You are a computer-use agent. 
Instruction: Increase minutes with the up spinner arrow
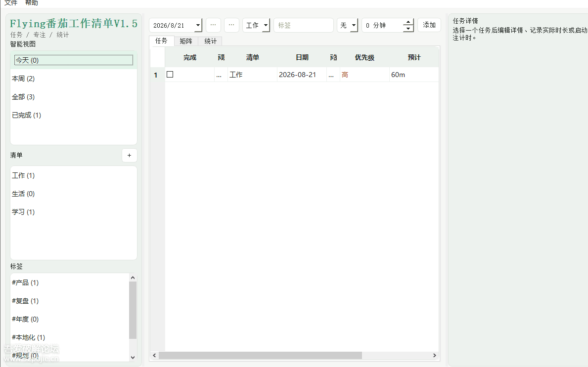pos(408,22)
